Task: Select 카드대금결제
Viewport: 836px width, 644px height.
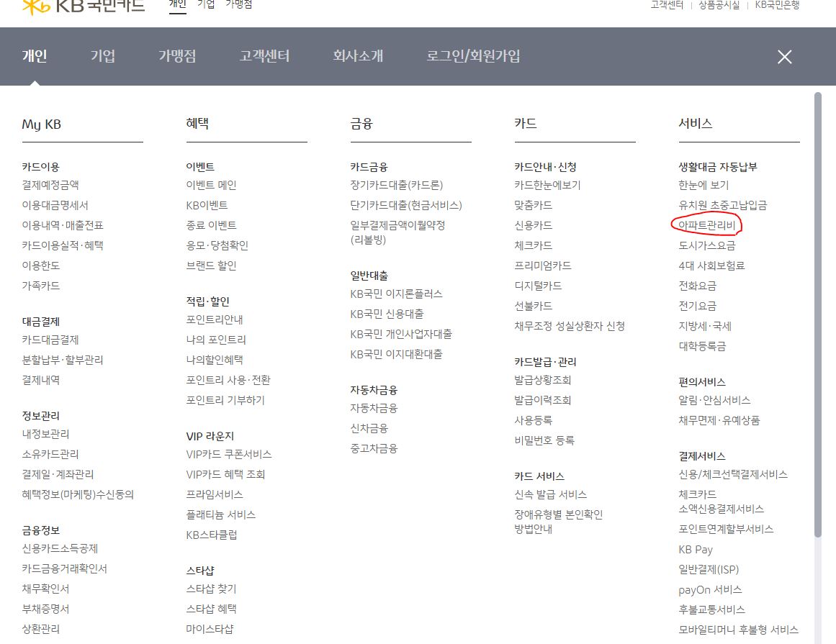Action: click(x=50, y=340)
